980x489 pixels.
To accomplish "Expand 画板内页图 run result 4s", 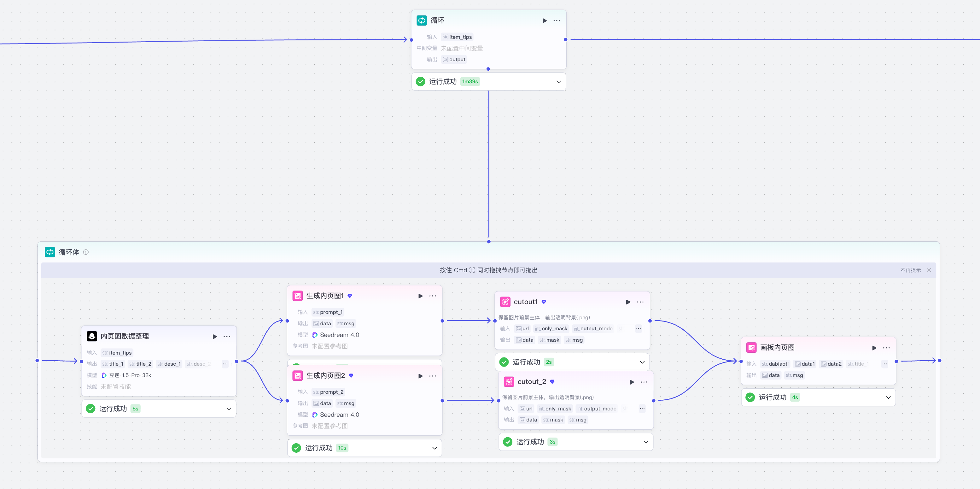I will pyautogui.click(x=888, y=398).
